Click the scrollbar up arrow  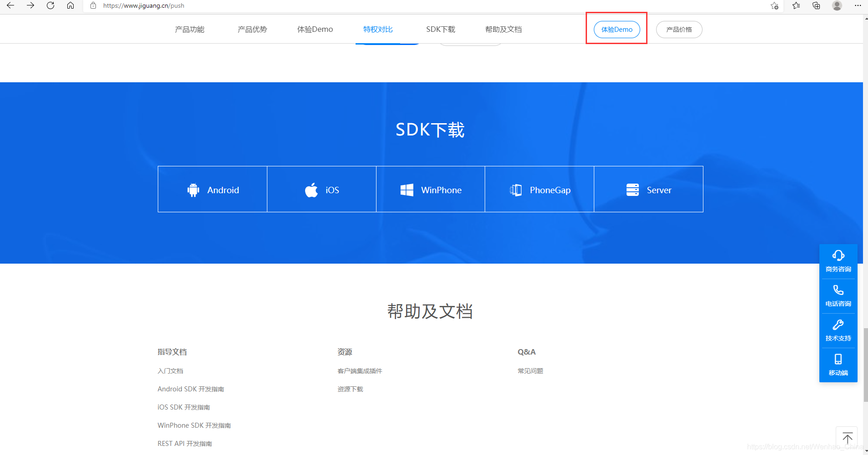(x=866, y=18)
